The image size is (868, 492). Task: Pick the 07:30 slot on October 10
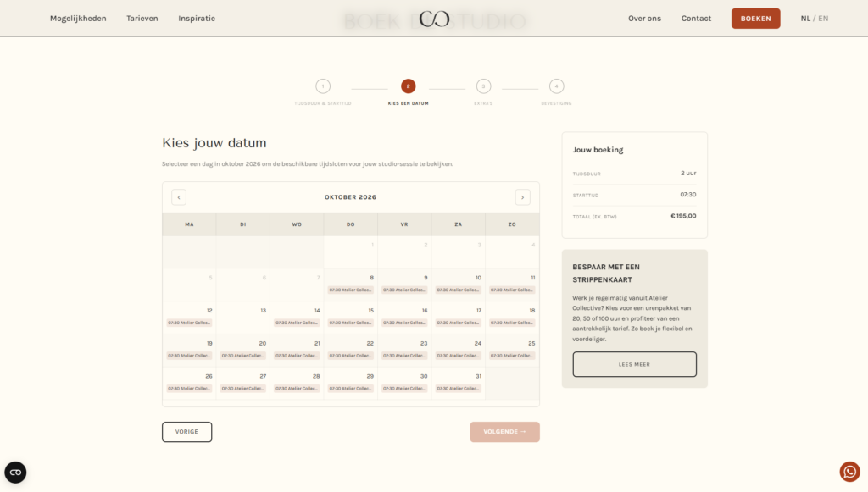[x=458, y=290]
